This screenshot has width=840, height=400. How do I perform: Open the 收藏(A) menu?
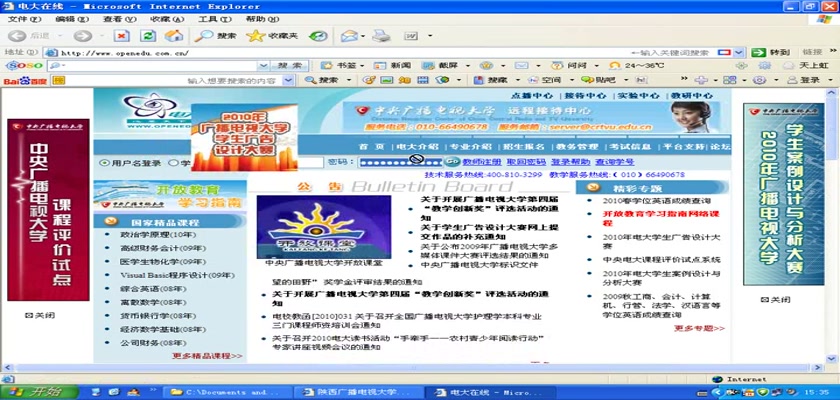[x=167, y=19]
